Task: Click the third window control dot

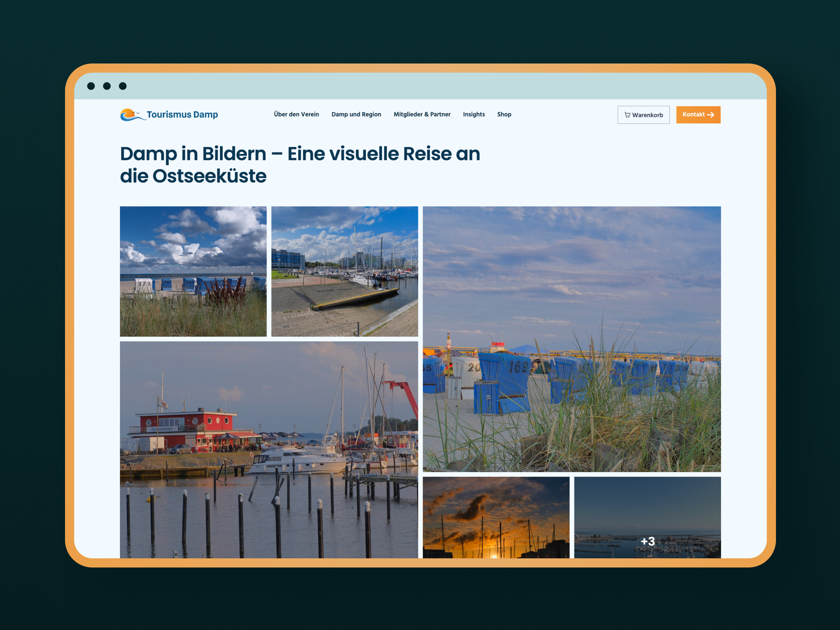Action: [x=123, y=86]
